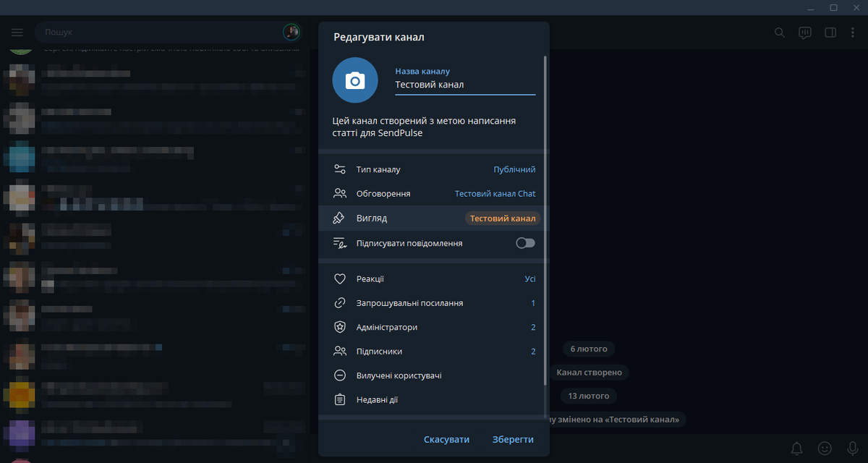Click the orange Тестовий канал badge
Screen dimensions: 868x463
point(503,218)
